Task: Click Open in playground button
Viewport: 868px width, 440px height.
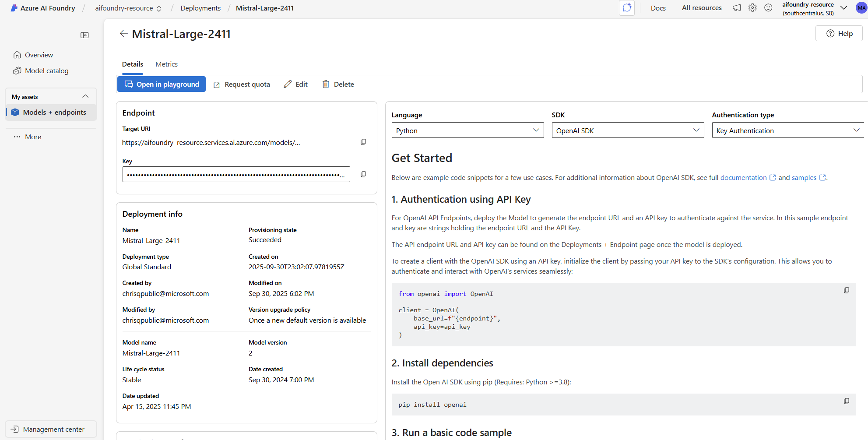Action: coord(162,84)
